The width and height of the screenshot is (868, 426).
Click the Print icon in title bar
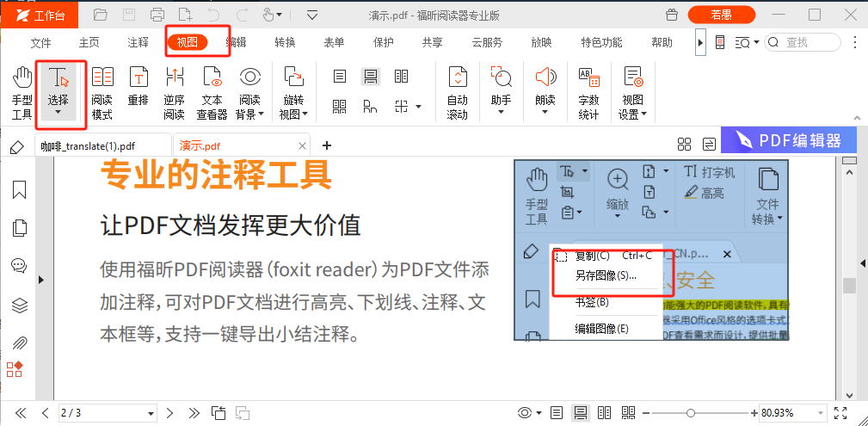157,15
